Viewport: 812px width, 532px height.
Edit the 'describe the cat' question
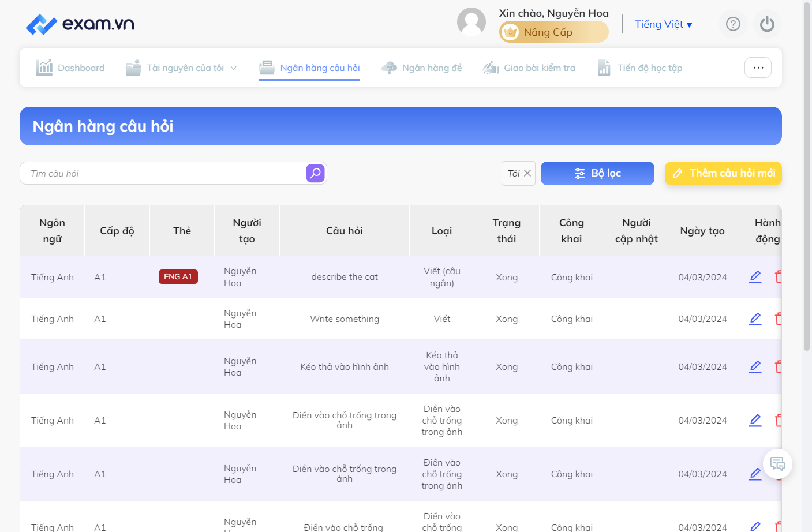point(755,277)
